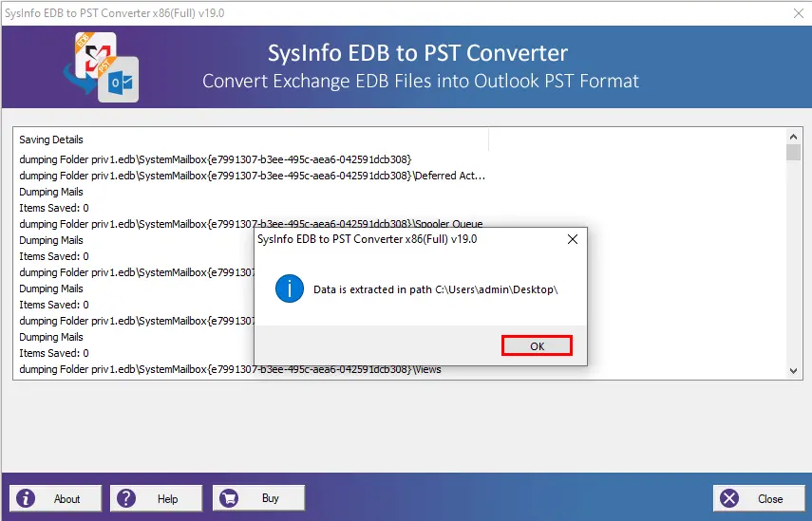Viewport: 812px width, 521px height.
Task: Select the log line ending in 'Views'
Action: pos(231,369)
